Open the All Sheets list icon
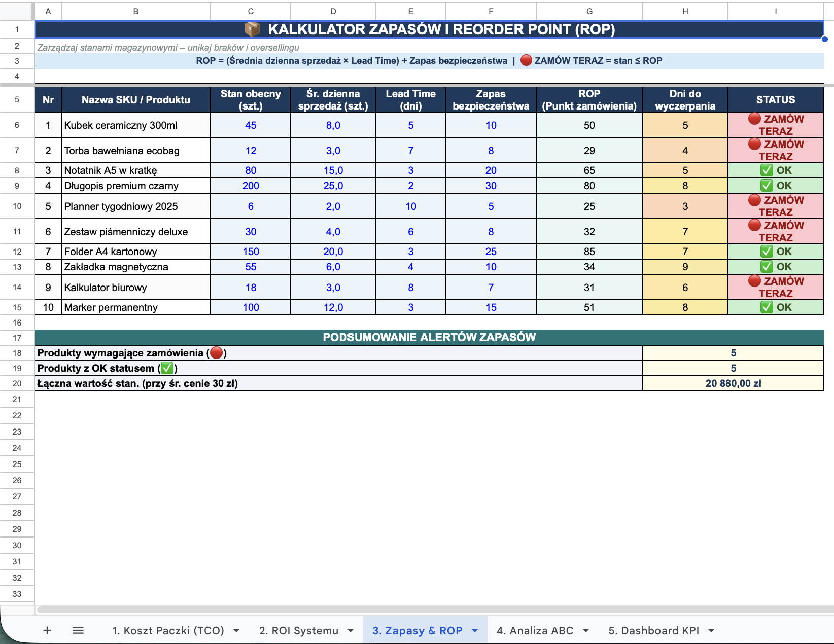This screenshot has width=834, height=644. (x=78, y=630)
